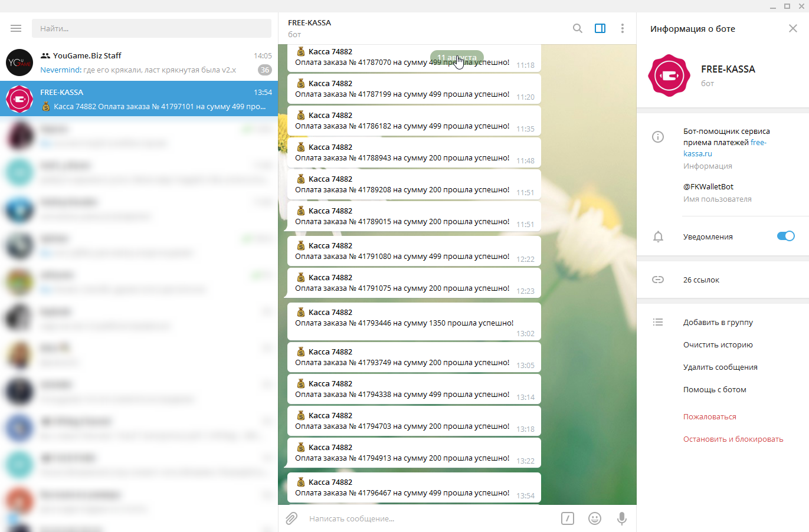Close the bot information panel
This screenshot has width=809, height=532.
click(793, 28)
